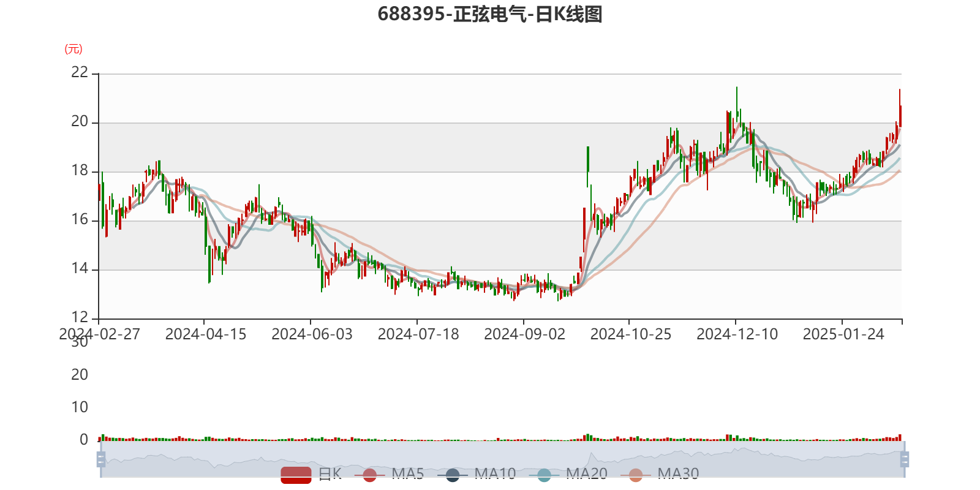Viewport: 980px width, 490px height.
Task: Hide the MA10 line via its label
Action: [x=495, y=473]
